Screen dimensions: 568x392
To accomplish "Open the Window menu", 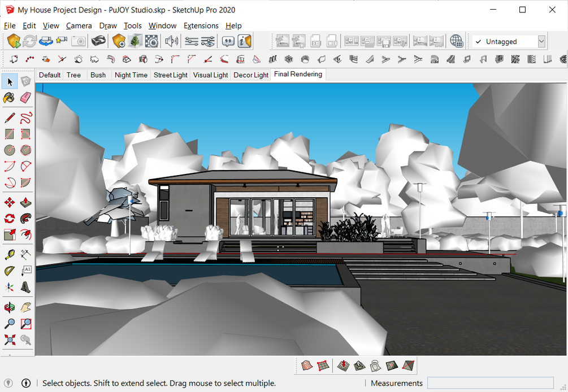I will 162,25.
